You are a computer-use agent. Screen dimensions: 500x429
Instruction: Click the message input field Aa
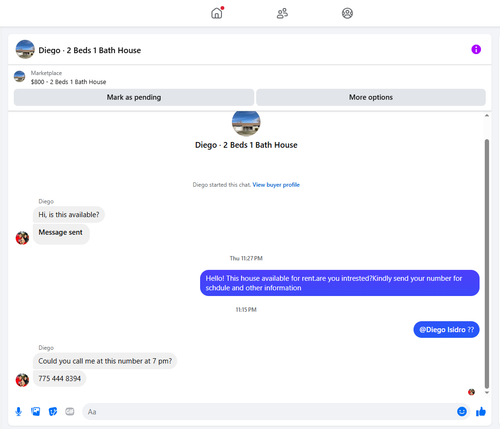(x=276, y=412)
